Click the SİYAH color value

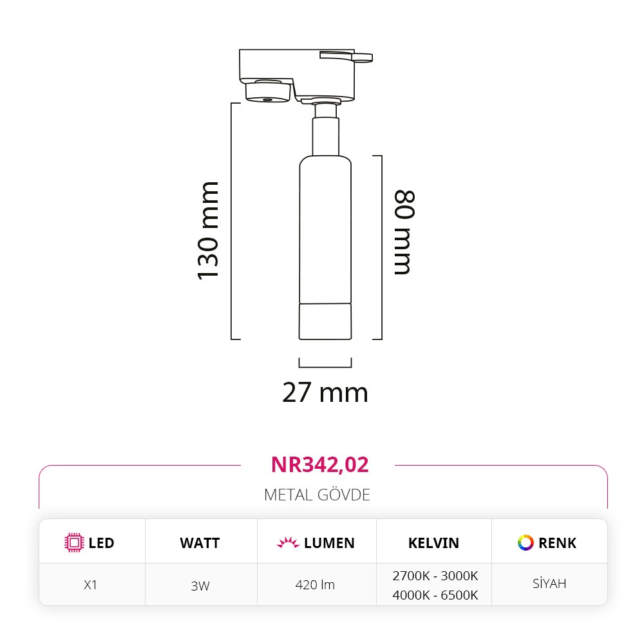(x=549, y=584)
